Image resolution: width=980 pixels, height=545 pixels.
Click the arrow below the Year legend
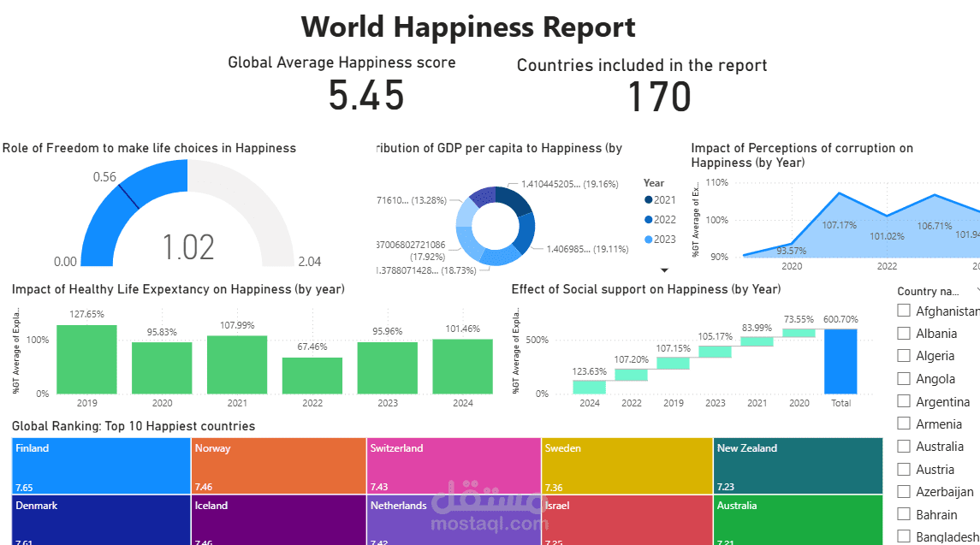(x=663, y=269)
